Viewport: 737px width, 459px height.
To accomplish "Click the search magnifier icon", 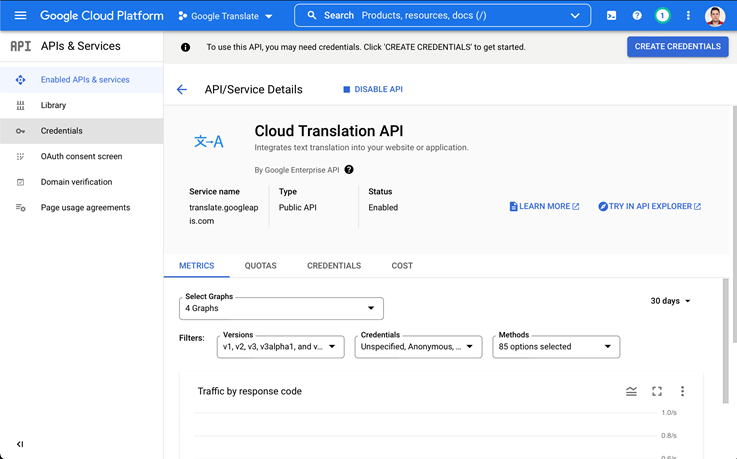I will pos(312,16).
